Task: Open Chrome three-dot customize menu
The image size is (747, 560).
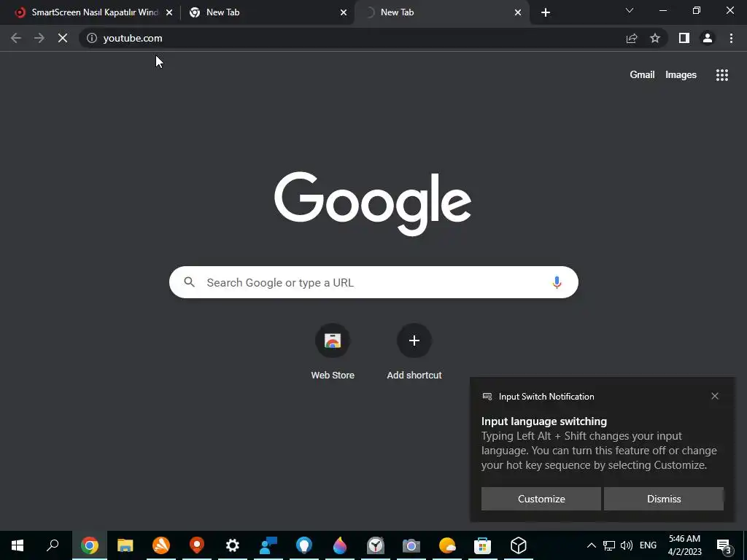Action: pyautogui.click(x=731, y=38)
